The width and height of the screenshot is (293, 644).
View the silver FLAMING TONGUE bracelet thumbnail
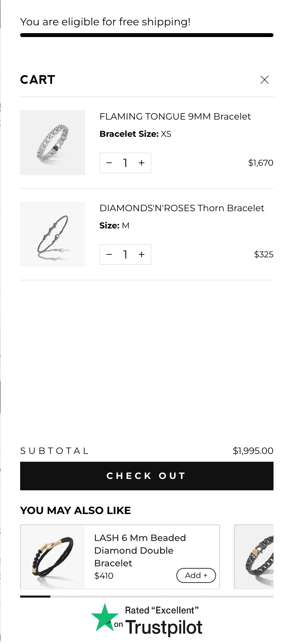53,143
